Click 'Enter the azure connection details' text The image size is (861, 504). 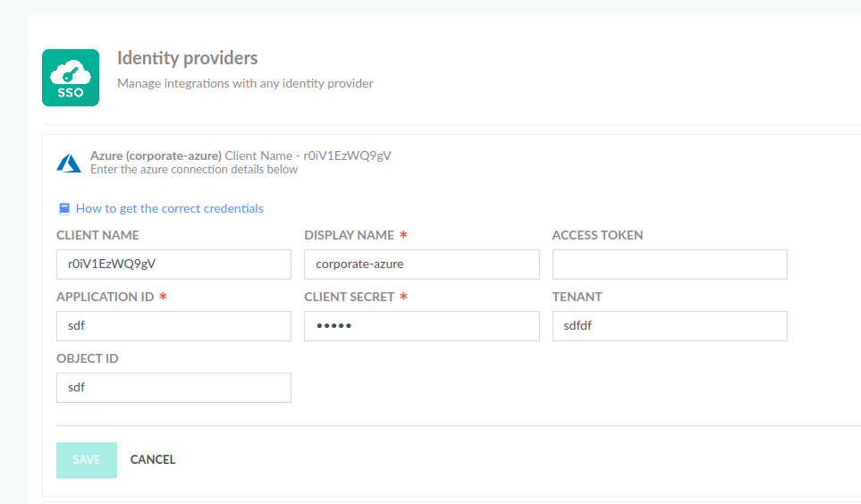[x=194, y=169]
